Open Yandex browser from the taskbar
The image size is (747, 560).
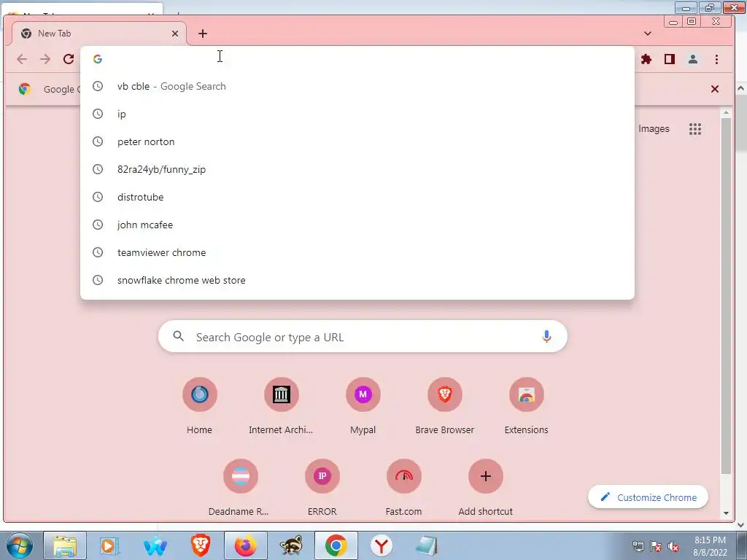coord(381,545)
